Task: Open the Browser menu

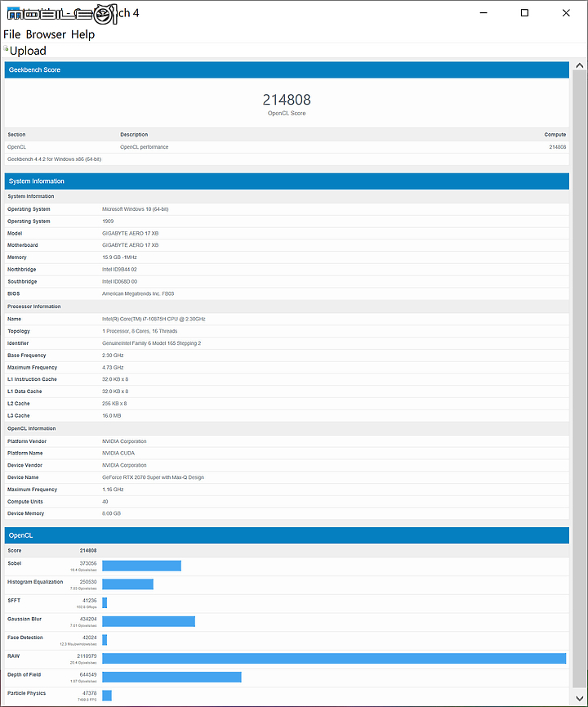Action: coord(46,34)
